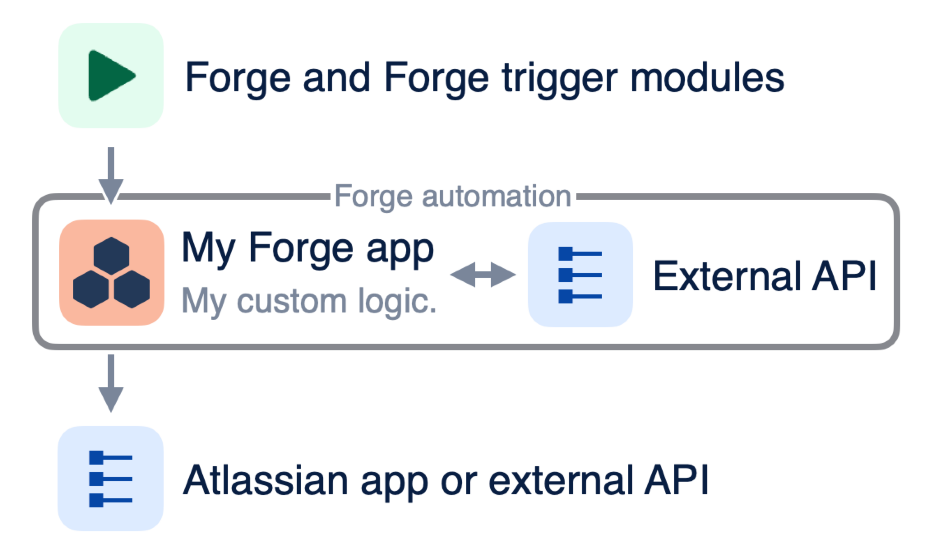Click the "Forge automation" box title
Screen dimensions: 934x560
pos(453,197)
